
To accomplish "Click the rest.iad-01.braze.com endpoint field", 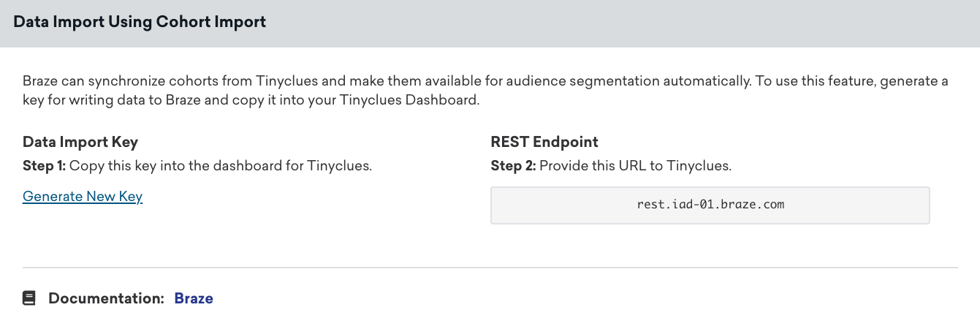I will (x=710, y=205).
